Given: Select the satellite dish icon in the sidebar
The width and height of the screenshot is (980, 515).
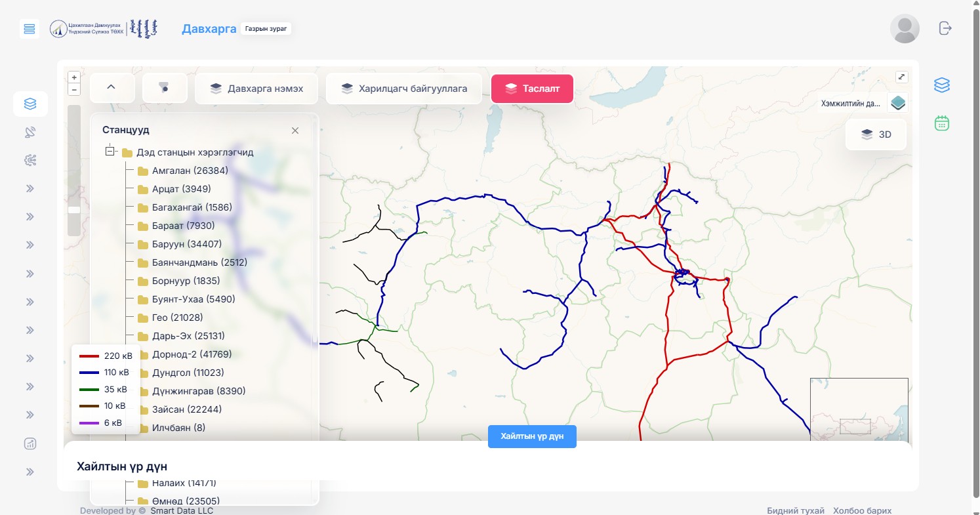Looking at the screenshot, I should coord(30,132).
